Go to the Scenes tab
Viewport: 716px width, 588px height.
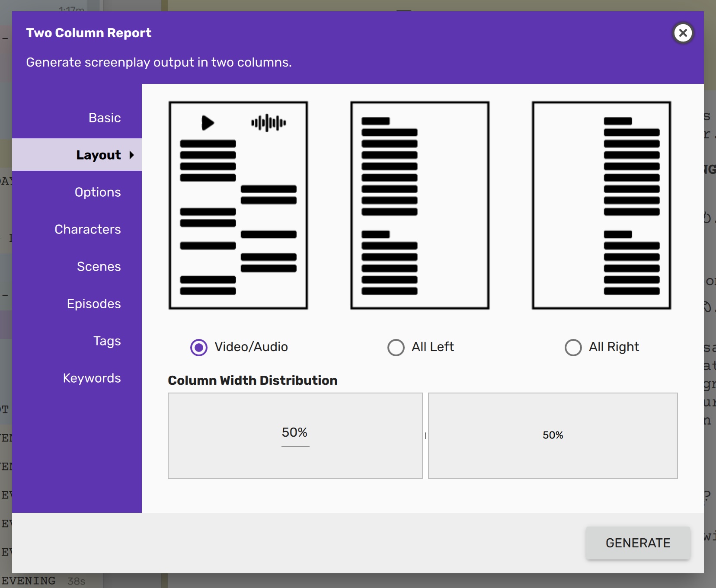99,266
